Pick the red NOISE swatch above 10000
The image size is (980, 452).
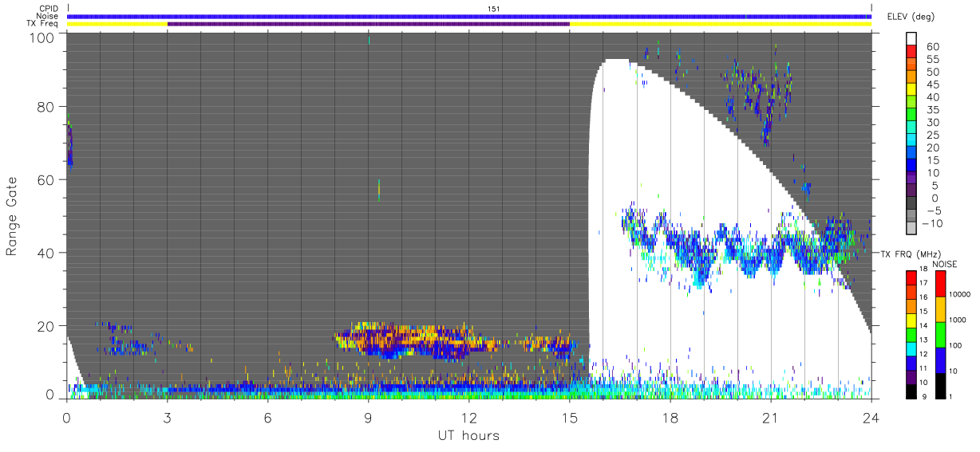tap(941, 284)
